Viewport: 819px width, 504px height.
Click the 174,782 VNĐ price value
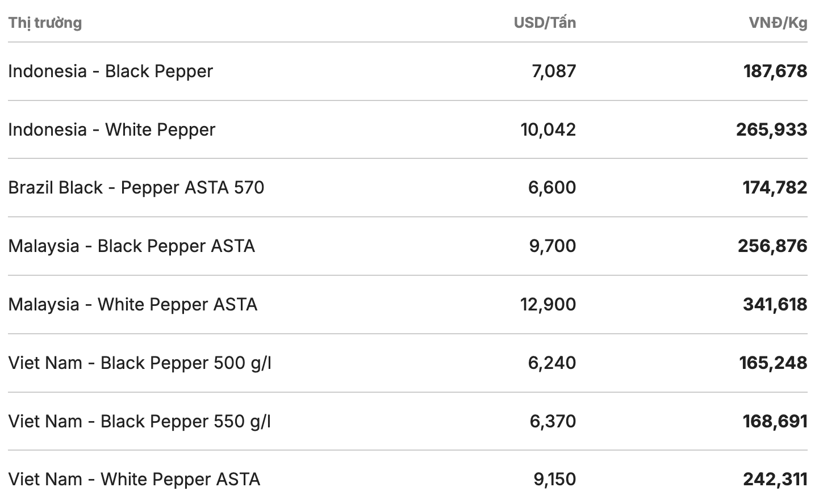click(x=775, y=188)
